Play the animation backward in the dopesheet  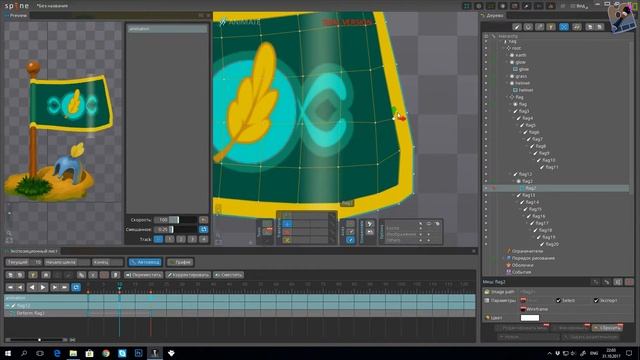(x=32, y=287)
